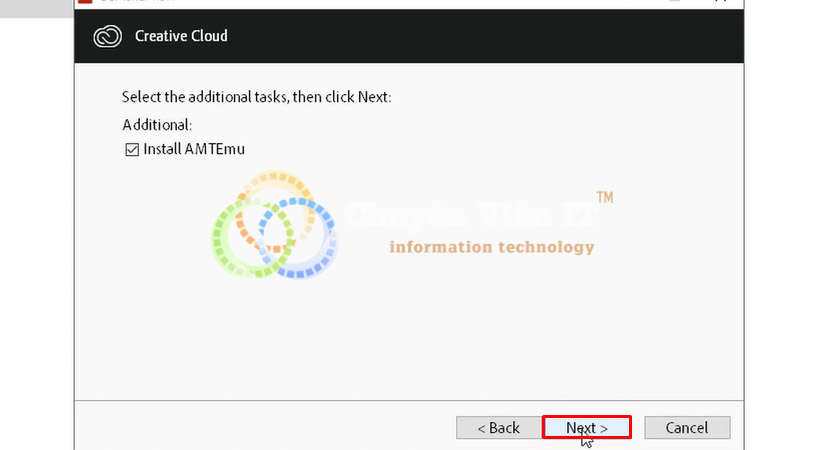Abort setup with the Cancel button
Screen dimensions: 820x450
coord(687,428)
